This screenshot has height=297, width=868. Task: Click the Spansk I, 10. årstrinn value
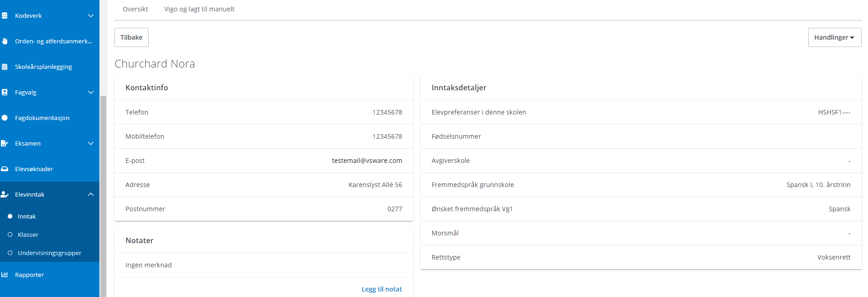(818, 185)
